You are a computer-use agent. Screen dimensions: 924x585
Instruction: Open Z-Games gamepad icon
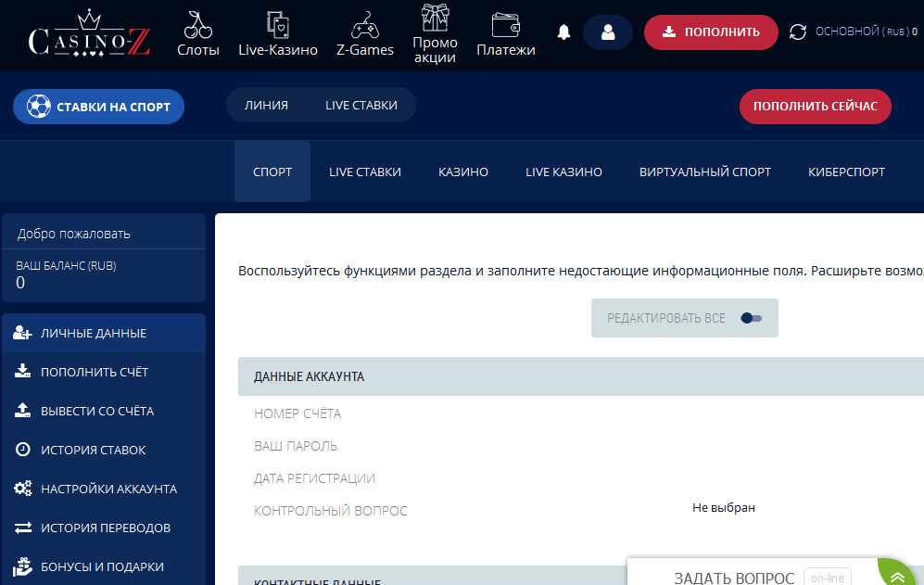click(364, 24)
